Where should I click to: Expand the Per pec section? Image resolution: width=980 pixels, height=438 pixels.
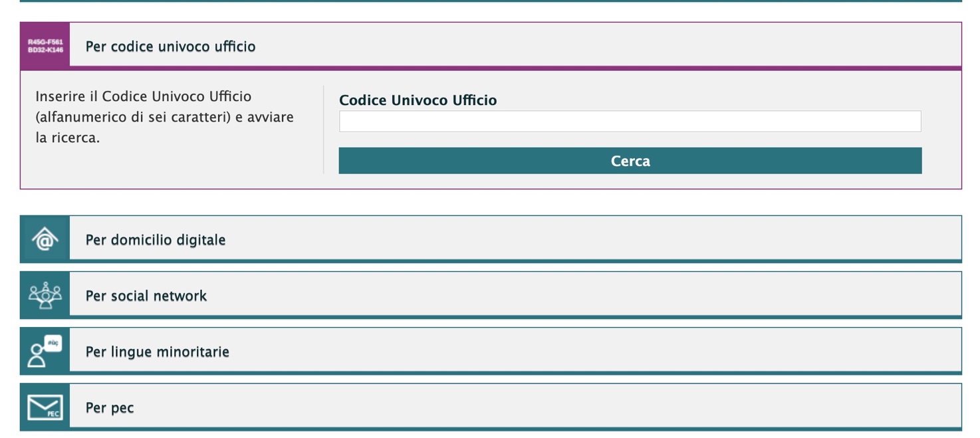coord(491,407)
